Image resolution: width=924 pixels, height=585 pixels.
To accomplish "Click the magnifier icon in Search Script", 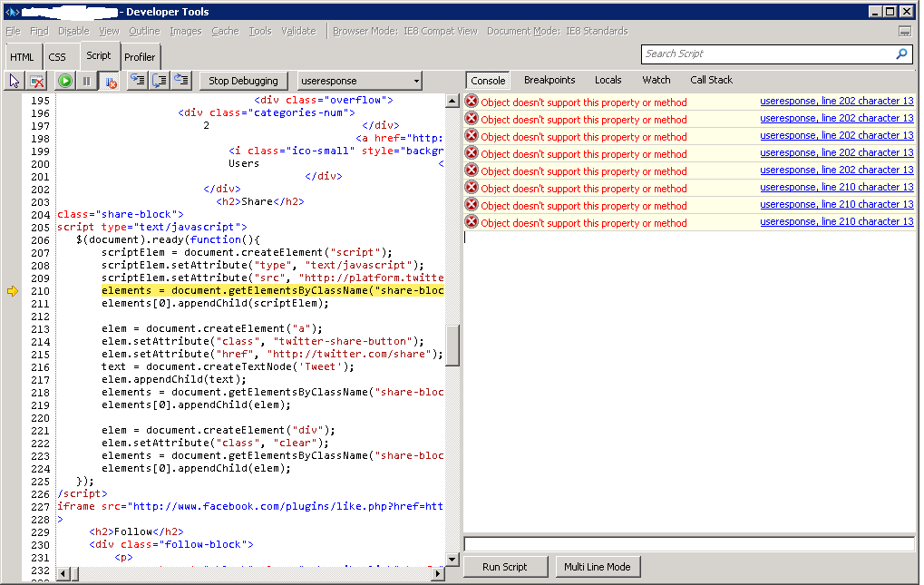I will point(901,54).
